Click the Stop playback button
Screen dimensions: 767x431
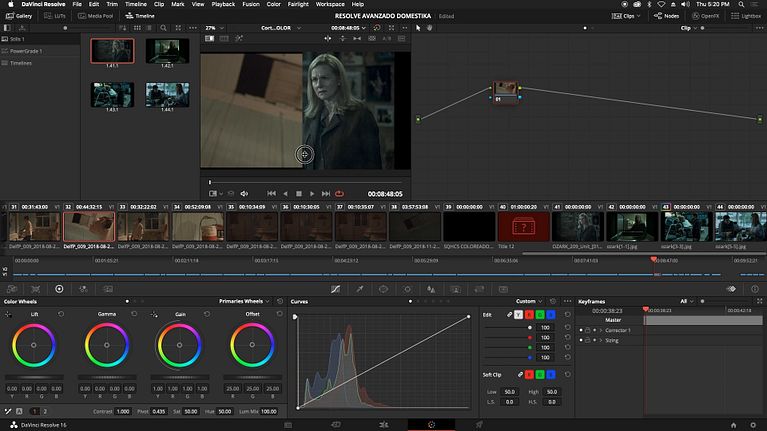(x=298, y=194)
